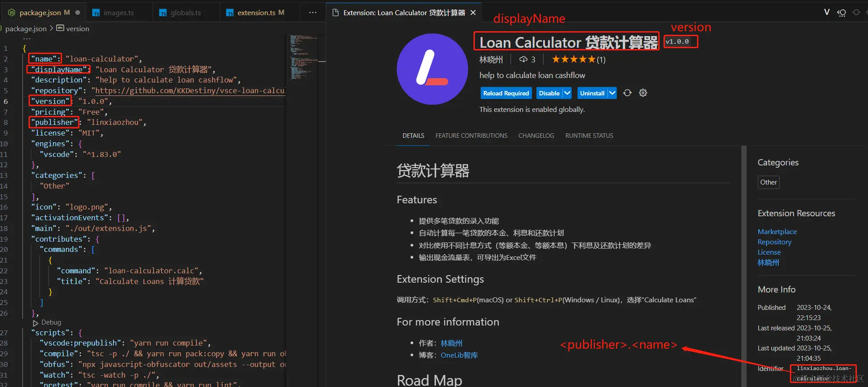Close the Loan Calculator extension tab
The image size is (868, 387).
(x=473, y=12)
